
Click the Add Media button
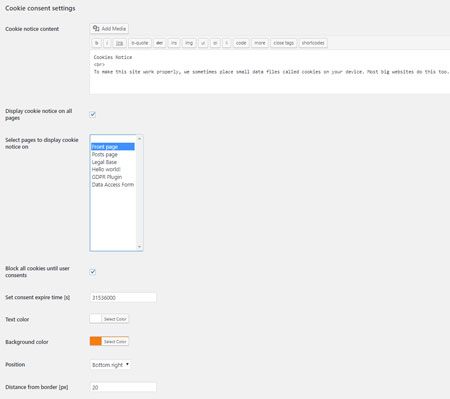point(109,29)
